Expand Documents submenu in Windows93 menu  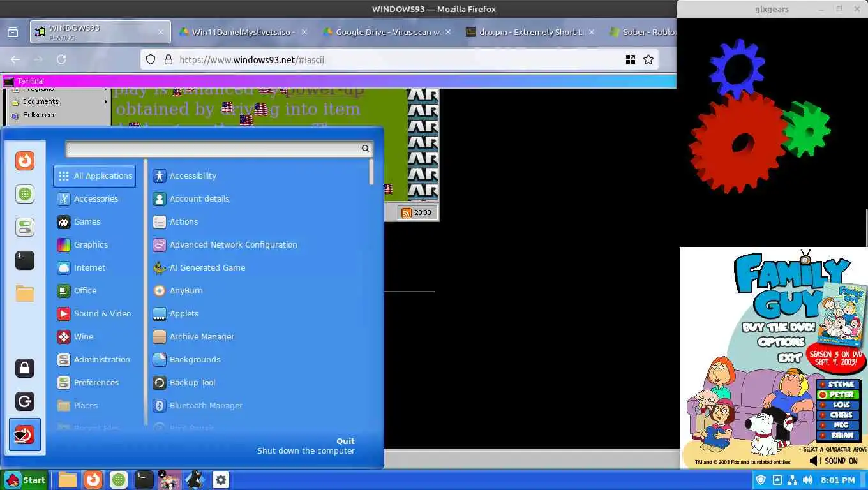point(59,101)
